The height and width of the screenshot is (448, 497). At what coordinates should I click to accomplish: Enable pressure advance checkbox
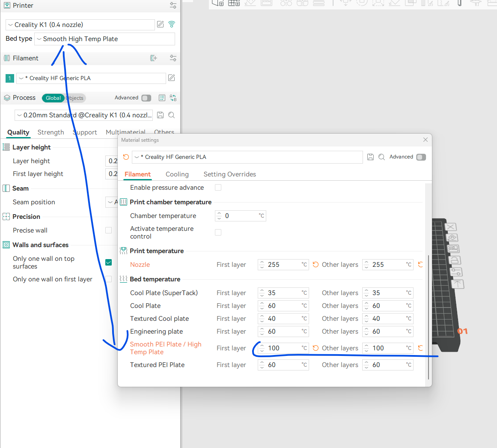(218, 188)
